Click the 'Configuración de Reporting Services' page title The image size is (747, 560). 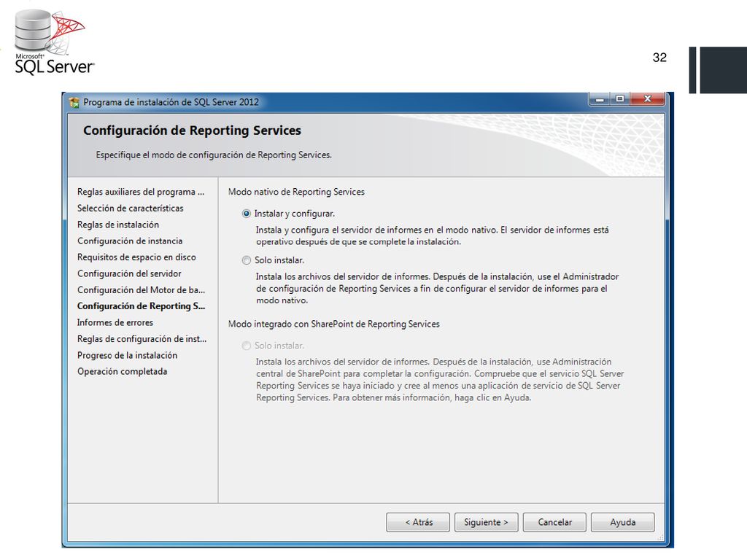192,131
